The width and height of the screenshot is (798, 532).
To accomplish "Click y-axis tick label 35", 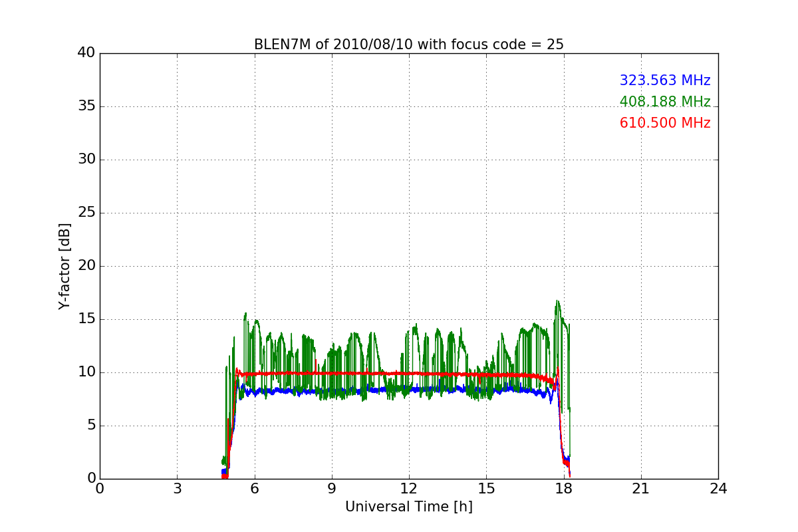I will 86,106.
